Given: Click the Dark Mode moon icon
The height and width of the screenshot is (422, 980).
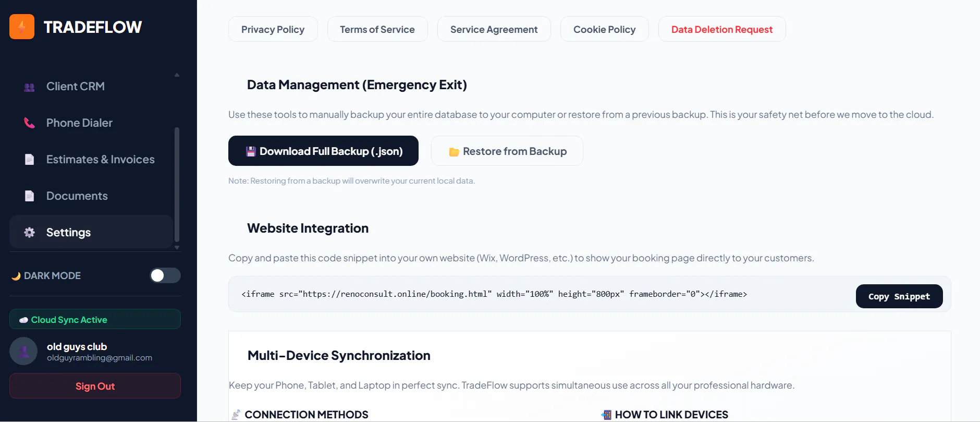Looking at the screenshot, I should [16, 276].
